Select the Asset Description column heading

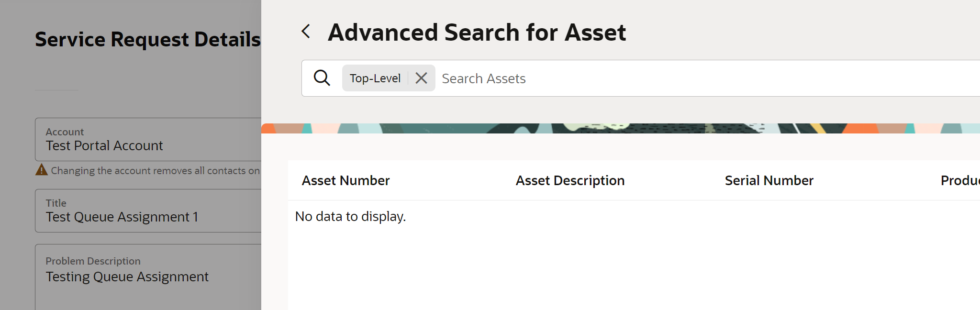(x=569, y=180)
